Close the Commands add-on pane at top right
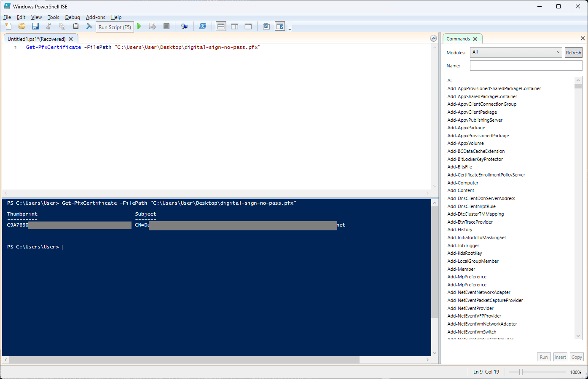The image size is (588, 379). [583, 38]
